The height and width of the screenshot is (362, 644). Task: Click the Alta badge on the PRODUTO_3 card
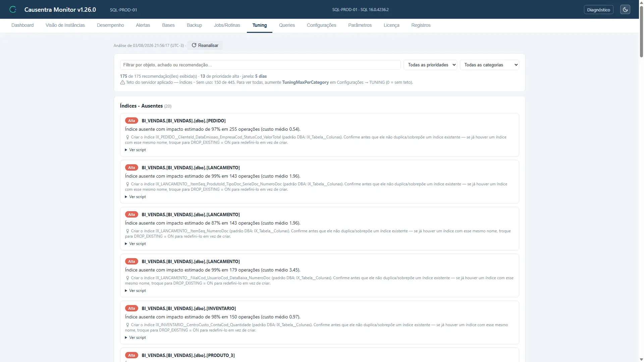[131, 355]
